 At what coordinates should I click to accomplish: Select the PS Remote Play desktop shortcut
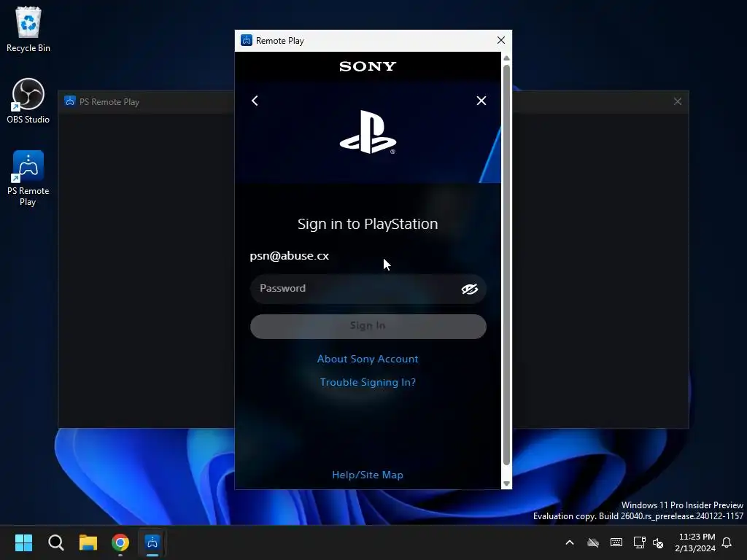28,178
